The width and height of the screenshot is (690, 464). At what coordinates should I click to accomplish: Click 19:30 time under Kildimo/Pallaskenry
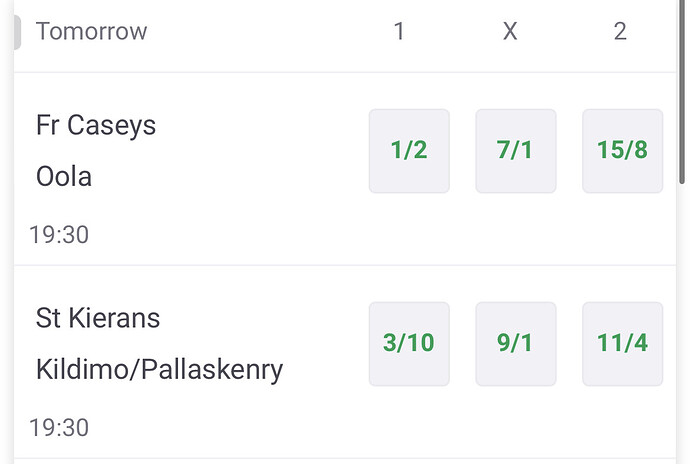pos(59,428)
